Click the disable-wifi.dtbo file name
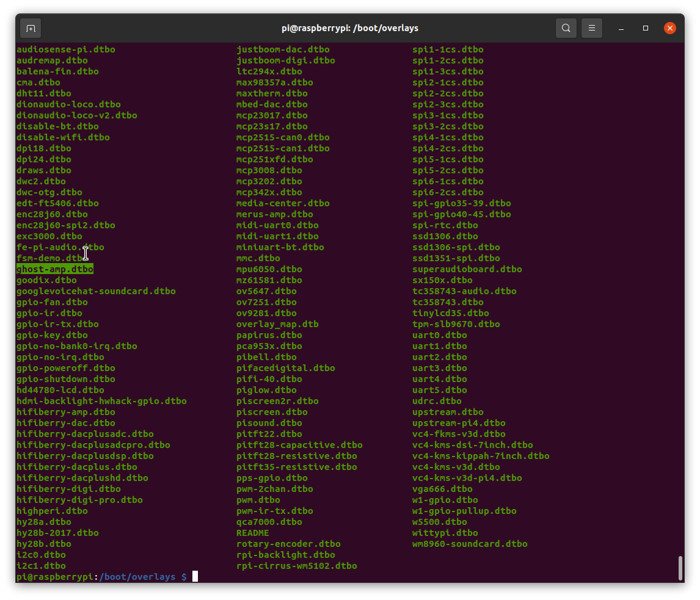This screenshot has height=600, width=700. pos(63,137)
